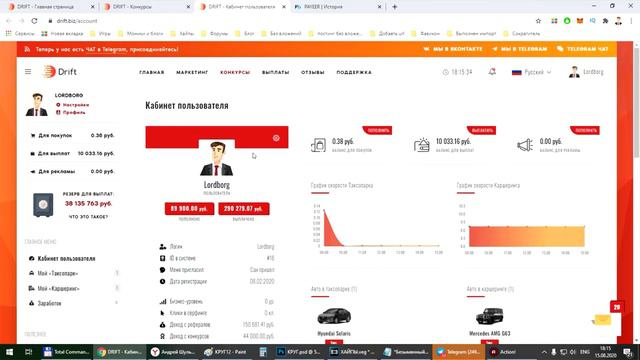The width and height of the screenshot is (640, 360).
Task: Open the Конкурсы menu item
Action: (x=235, y=72)
